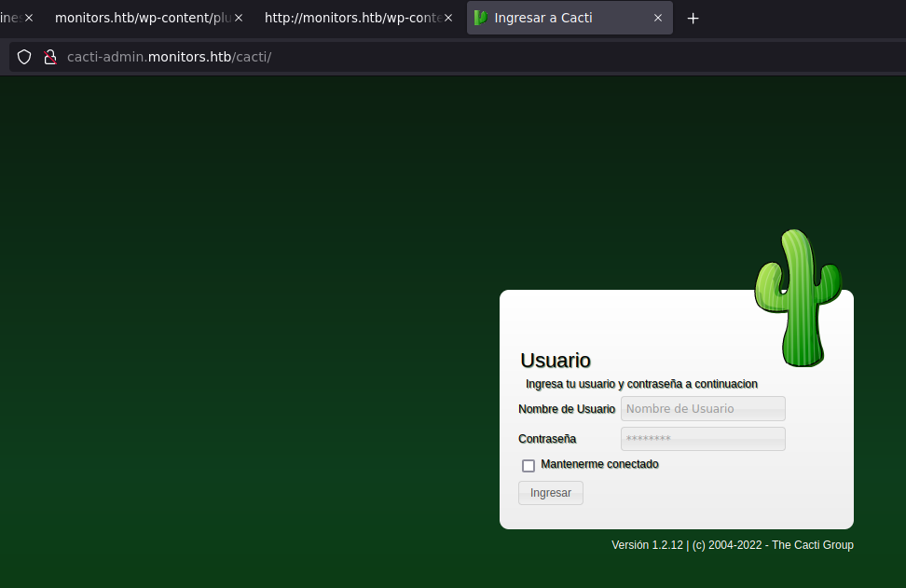Viewport: 906px width, 588px height.
Task: Click the insecure connection padlock icon
Action: [50, 57]
